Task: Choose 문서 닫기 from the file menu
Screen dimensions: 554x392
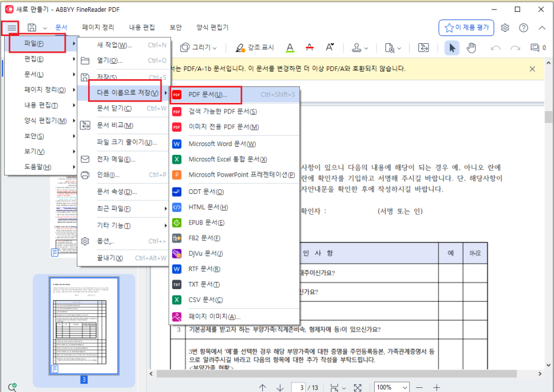Action: (124, 108)
